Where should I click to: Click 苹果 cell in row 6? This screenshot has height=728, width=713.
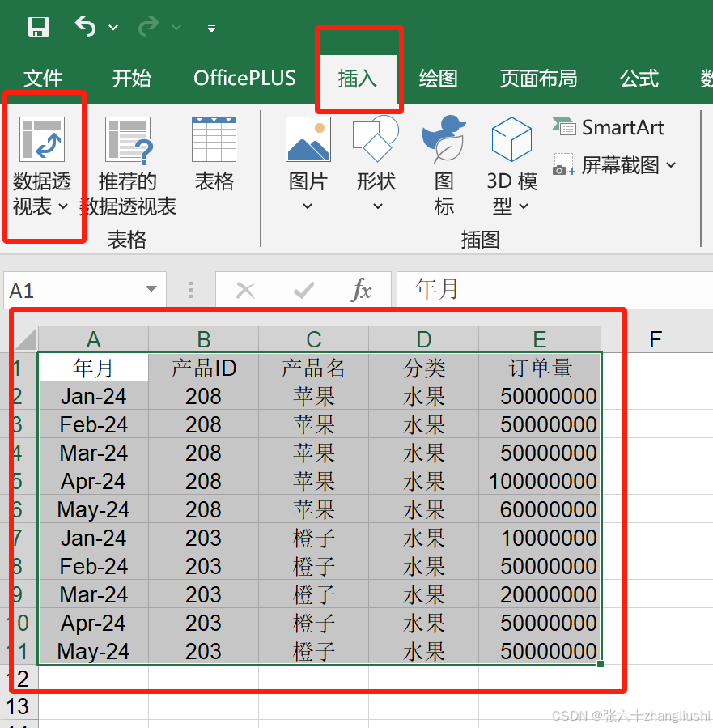tap(313, 509)
